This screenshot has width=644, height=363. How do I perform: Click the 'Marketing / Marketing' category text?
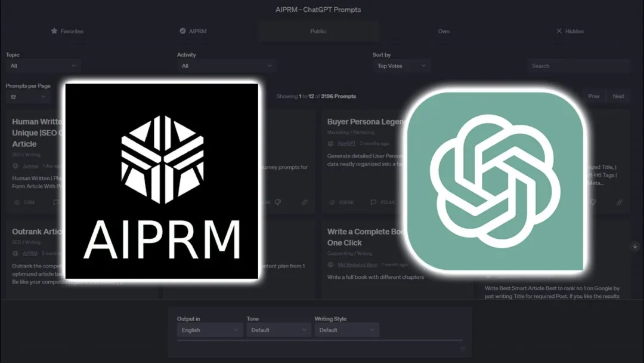[351, 133]
